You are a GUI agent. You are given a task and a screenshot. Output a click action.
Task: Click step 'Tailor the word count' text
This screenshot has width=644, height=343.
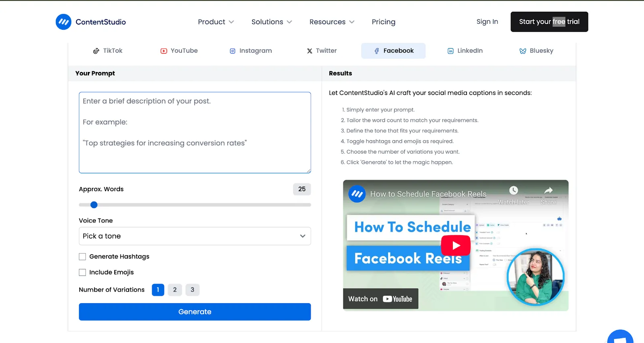[410, 120]
